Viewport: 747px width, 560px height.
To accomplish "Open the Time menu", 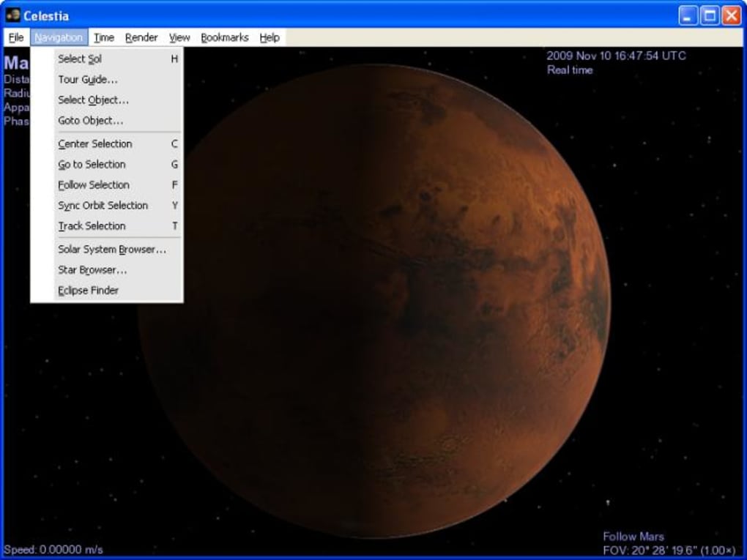I will [104, 37].
